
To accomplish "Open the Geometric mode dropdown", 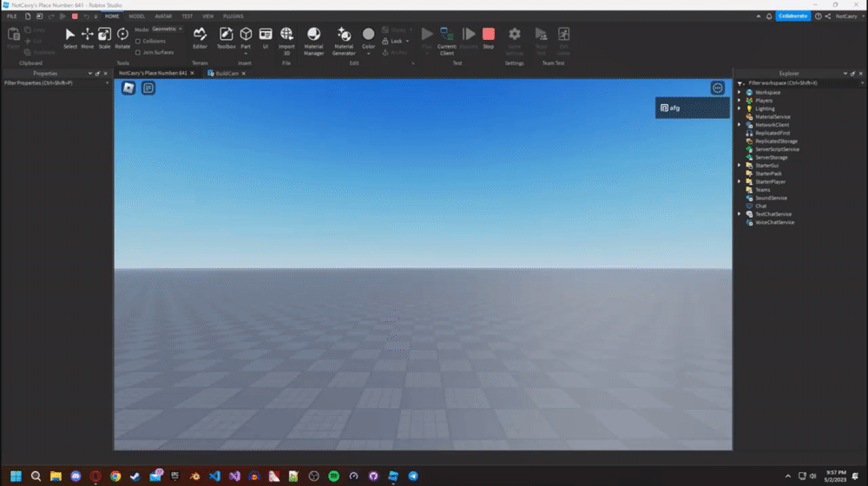I will click(167, 29).
